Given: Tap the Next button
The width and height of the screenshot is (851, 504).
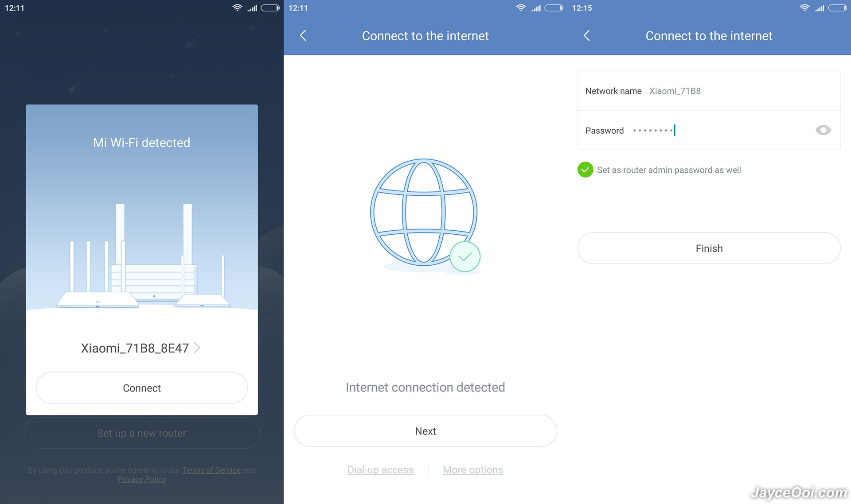Looking at the screenshot, I should [x=425, y=431].
